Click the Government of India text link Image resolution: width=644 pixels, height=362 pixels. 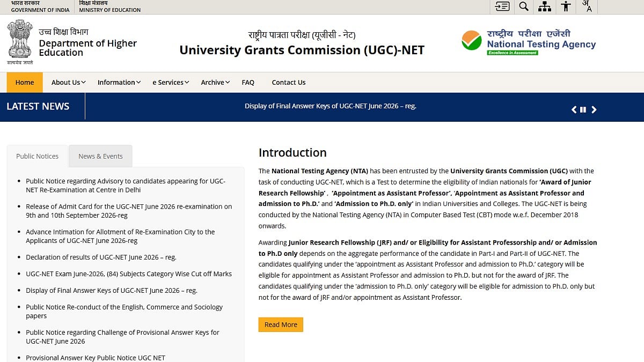[x=40, y=6]
